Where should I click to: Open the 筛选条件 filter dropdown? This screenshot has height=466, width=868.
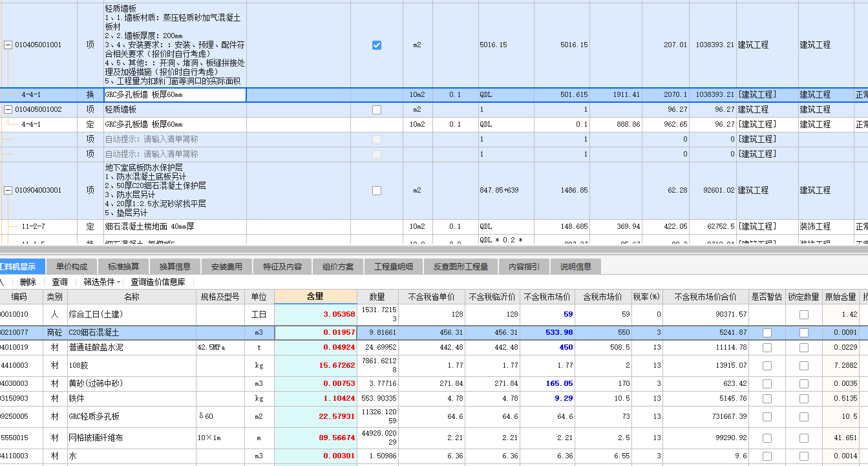click(103, 282)
